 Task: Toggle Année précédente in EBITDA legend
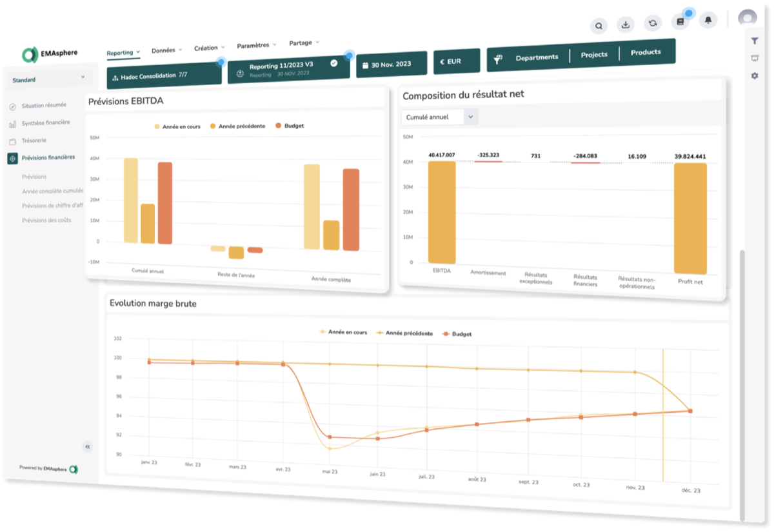(237, 126)
